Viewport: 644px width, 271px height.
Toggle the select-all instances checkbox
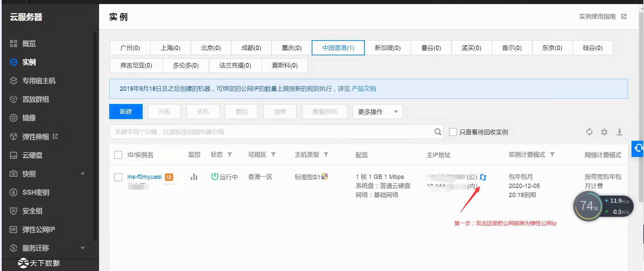(118, 155)
